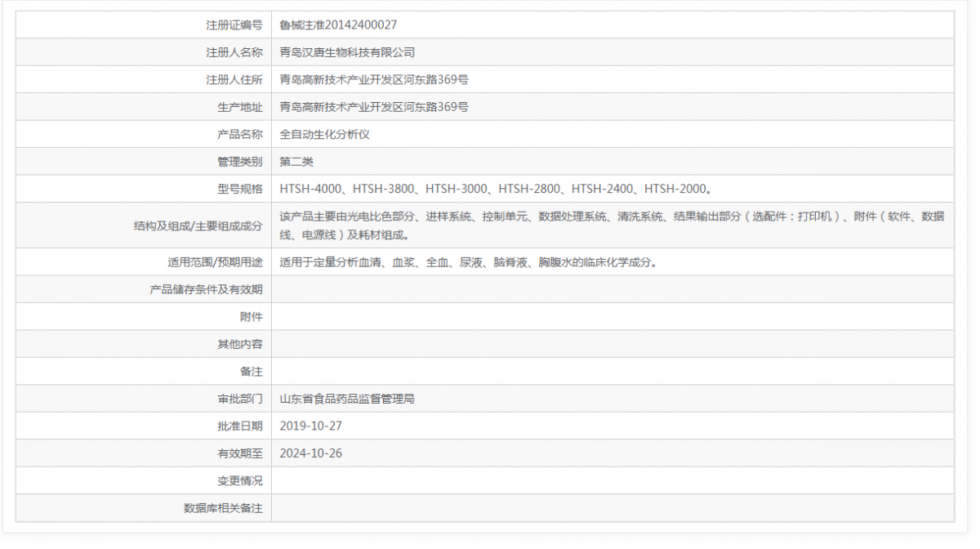Click approval authority 山东省食品药品监督管理局
This screenshot has height=549, width=980.
point(347,399)
